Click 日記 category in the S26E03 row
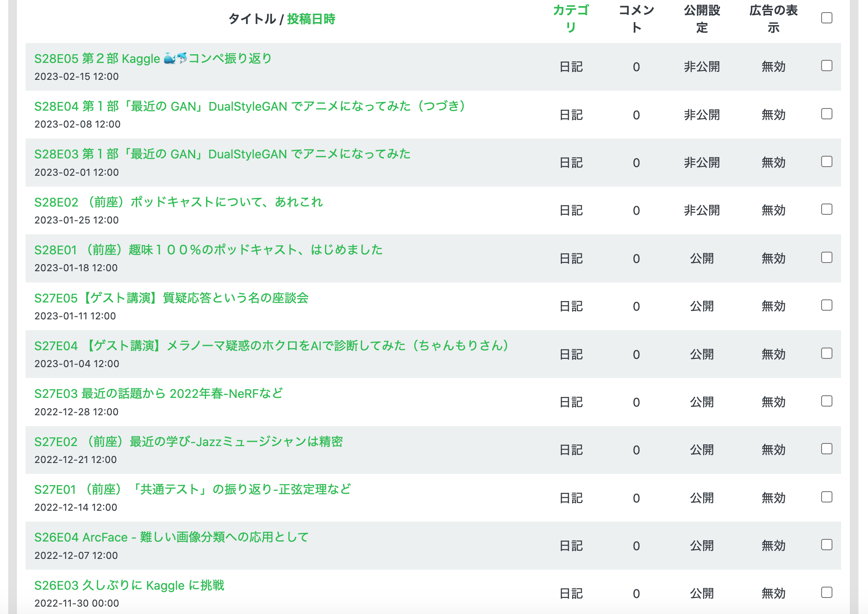The height and width of the screenshot is (614, 868). [571, 594]
